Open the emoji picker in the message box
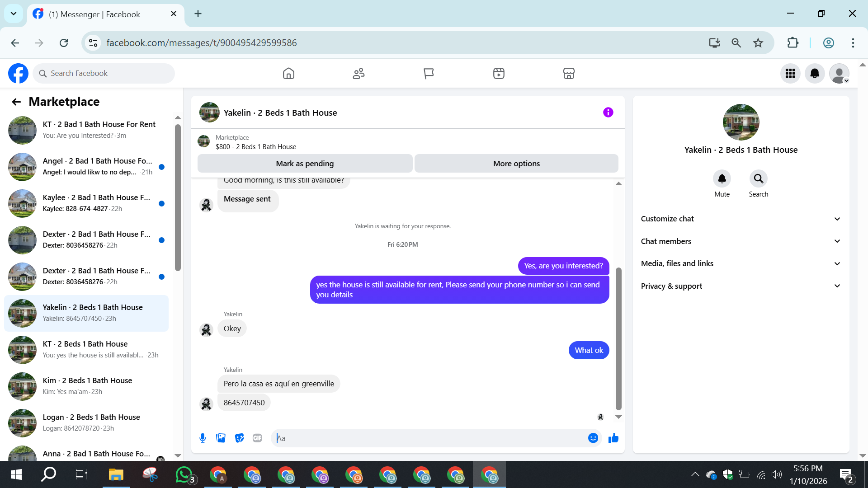868x488 pixels. click(x=593, y=438)
